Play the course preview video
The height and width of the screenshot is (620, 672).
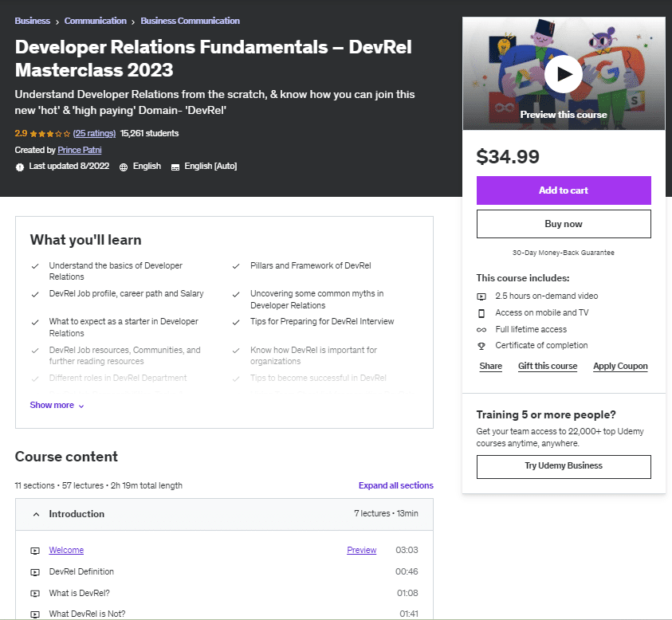563,73
